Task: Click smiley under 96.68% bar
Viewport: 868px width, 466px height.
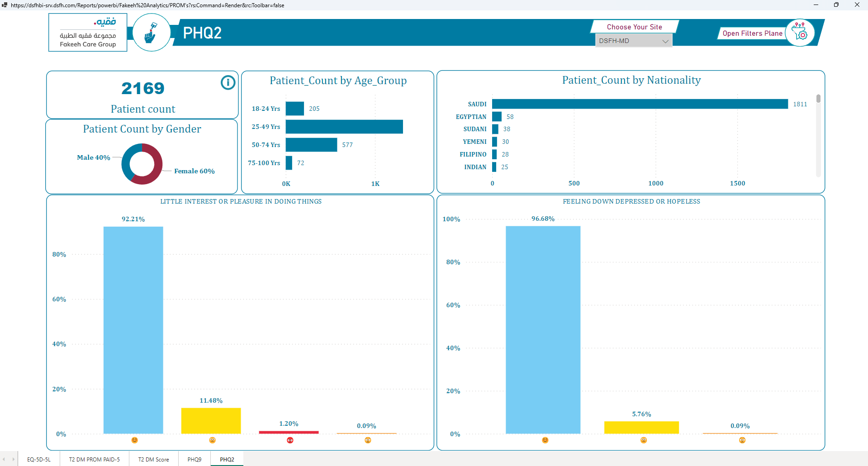Action: (x=545, y=440)
